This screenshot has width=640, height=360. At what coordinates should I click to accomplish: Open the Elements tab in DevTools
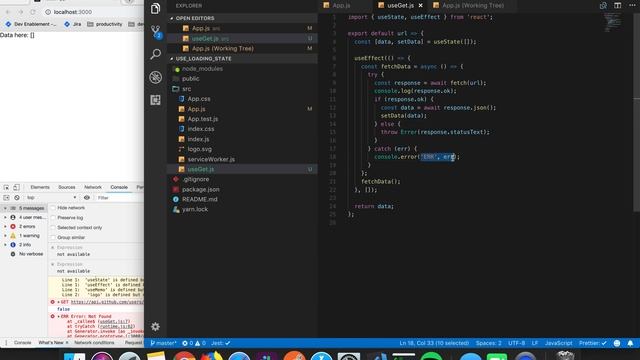point(40,187)
